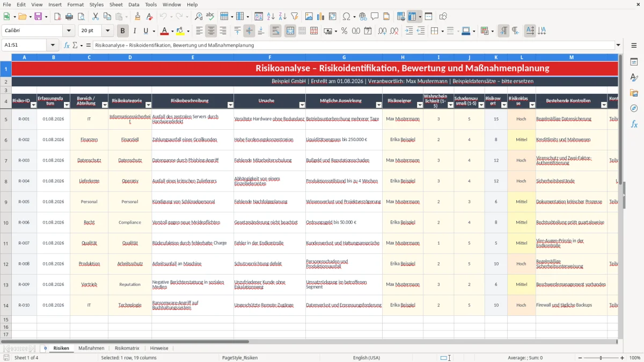The width and height of the screenshot is (644, 362).
Task: Expand the Name Box dropdown
Action: pyautogui.click(x=53, y=45)
